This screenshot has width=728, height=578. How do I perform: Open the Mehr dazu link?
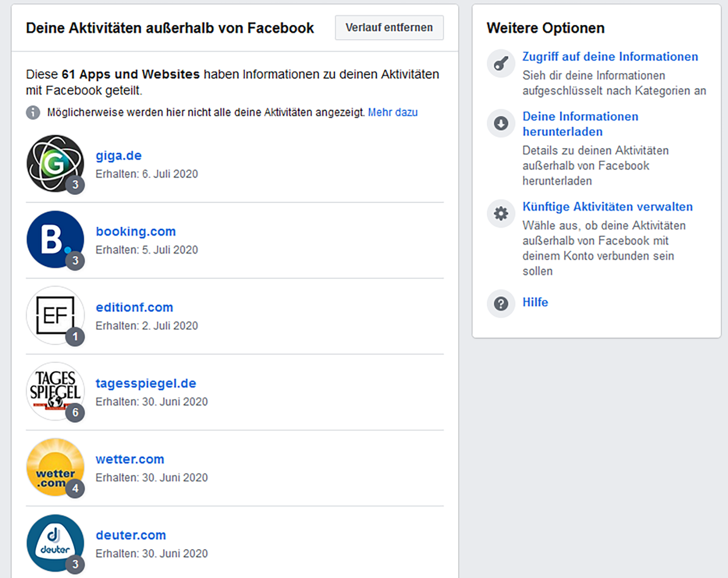393,113
